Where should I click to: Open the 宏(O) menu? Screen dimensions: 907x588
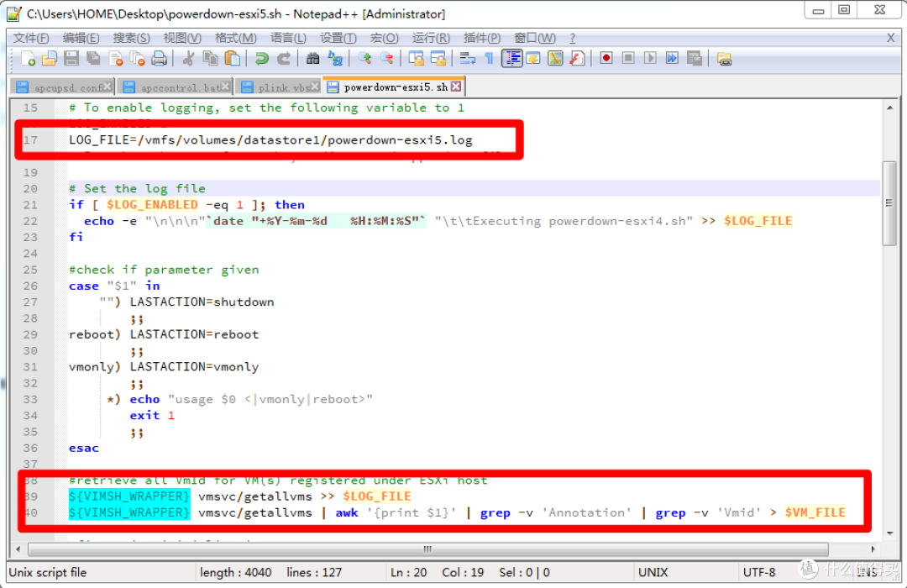click(384, 38)
